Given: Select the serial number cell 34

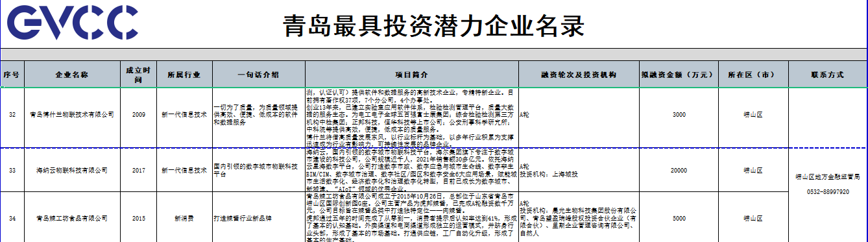Looking at the screenshot, I should [x=12, y=218].
